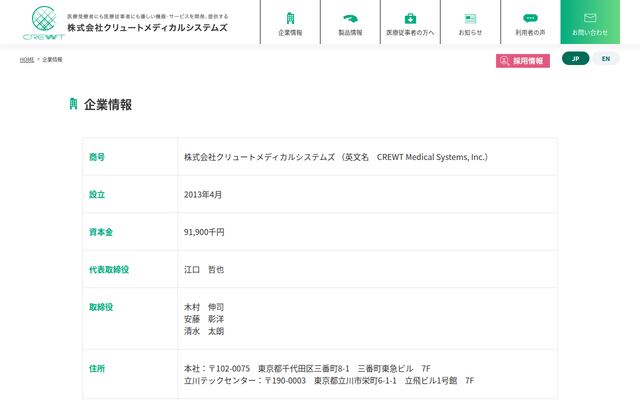Switch language to JP
This screenshot has width=640, height=400.
pos(576,58)
